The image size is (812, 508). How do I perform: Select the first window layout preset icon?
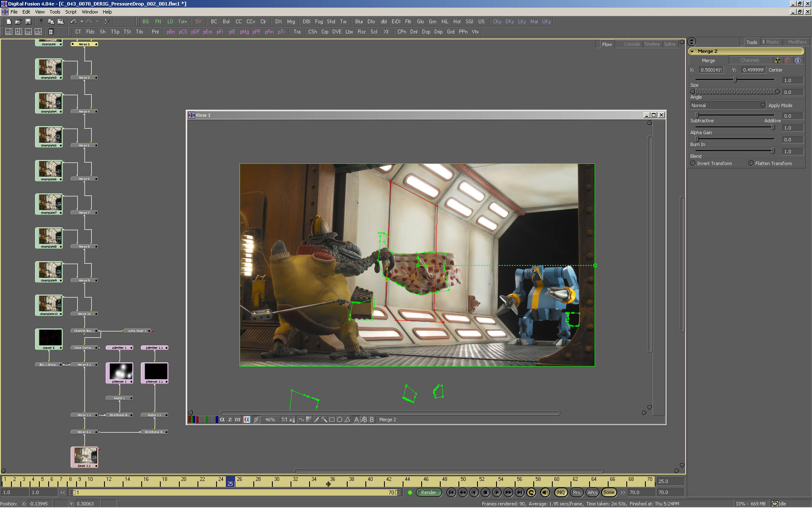8,32
